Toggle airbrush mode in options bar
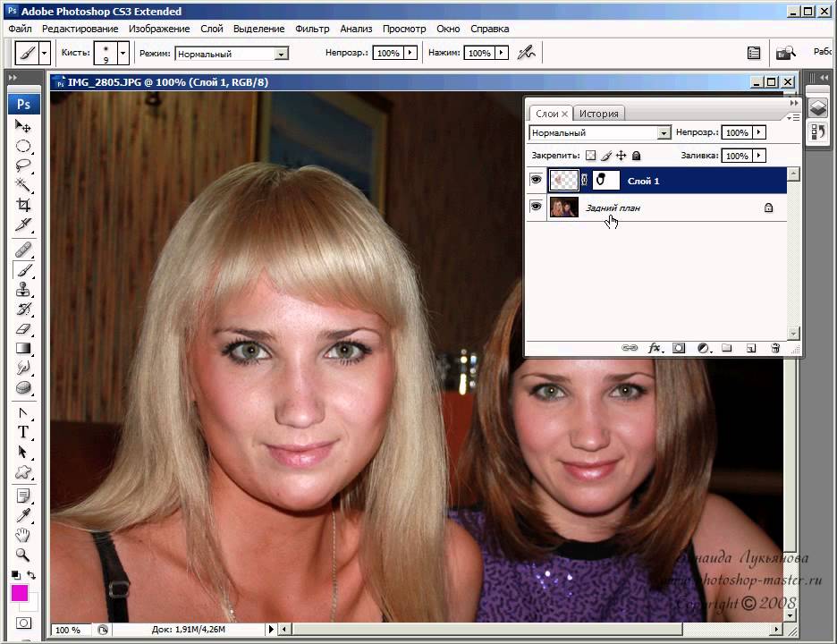The image size is (837, 644). click(x=527, y=53)
